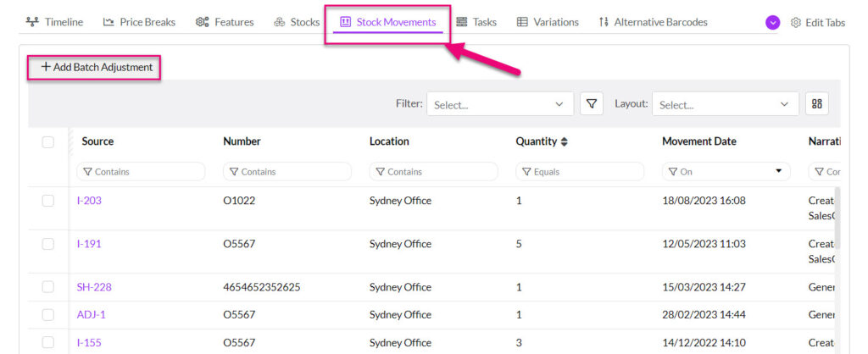Open the Alternative Barcodes tab

(653, 22)
